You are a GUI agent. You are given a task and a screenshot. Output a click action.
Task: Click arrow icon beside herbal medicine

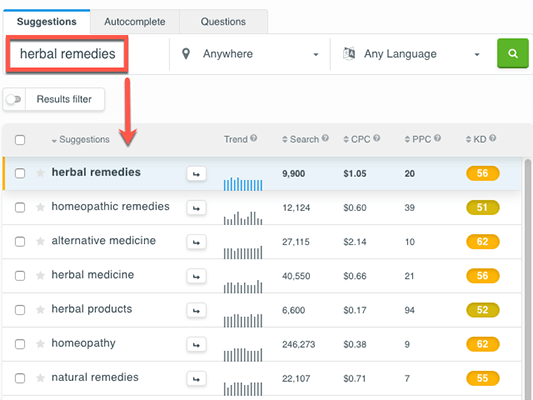point(196,276)
